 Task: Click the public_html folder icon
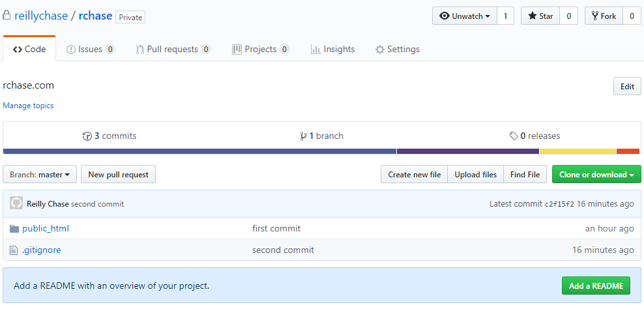(x=14, y=229)
